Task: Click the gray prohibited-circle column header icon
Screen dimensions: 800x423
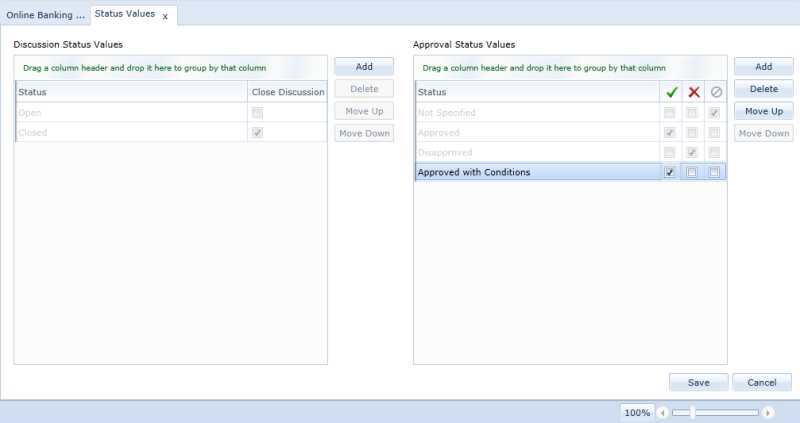Action: tap(715, 92)
